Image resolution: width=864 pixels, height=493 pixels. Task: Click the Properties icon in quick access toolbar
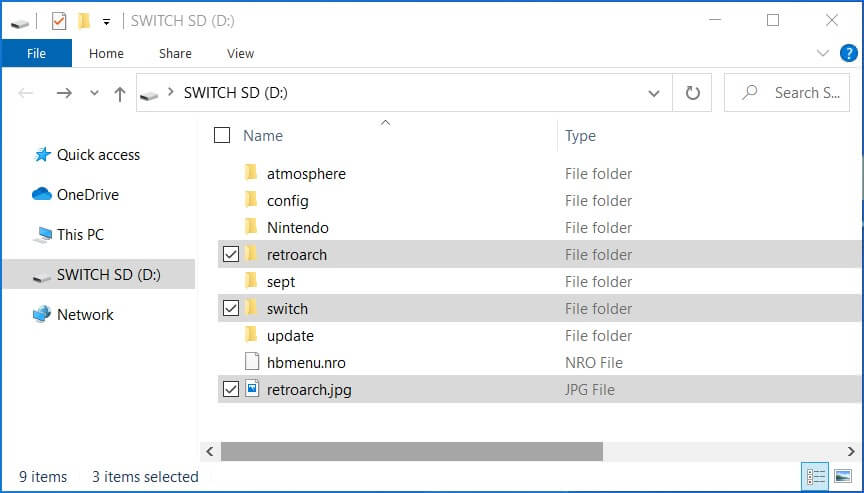58,21
